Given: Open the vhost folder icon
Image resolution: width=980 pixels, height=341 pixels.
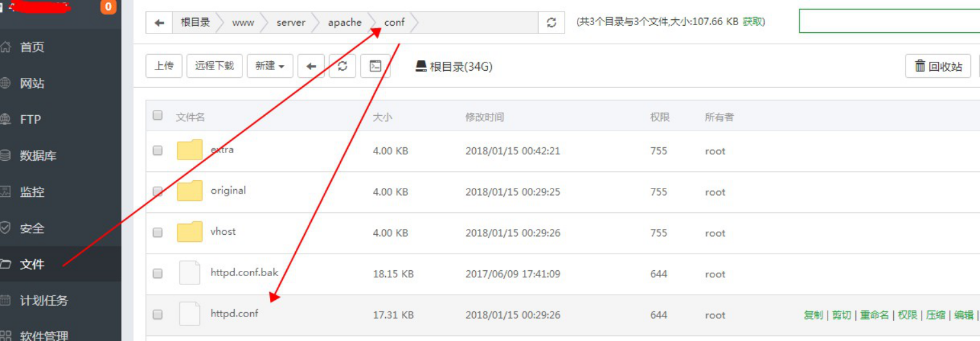Looking at the screenshot, I should (190, 232).
